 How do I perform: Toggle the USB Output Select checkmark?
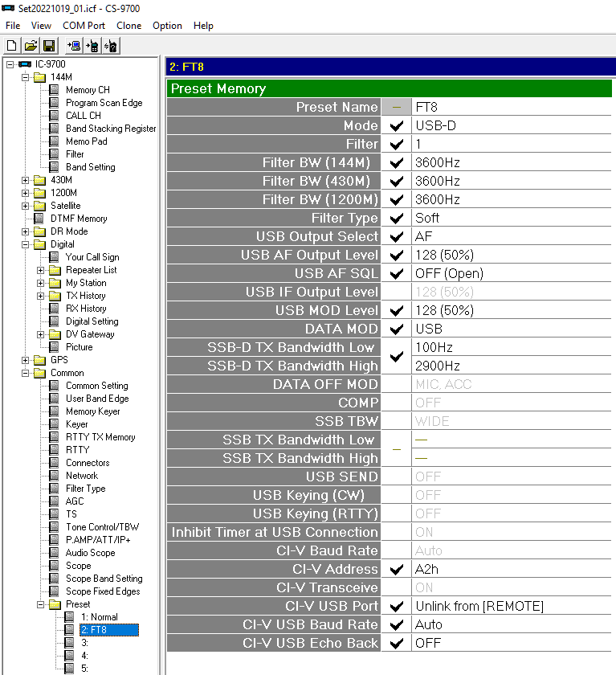[x=396, y=237]
